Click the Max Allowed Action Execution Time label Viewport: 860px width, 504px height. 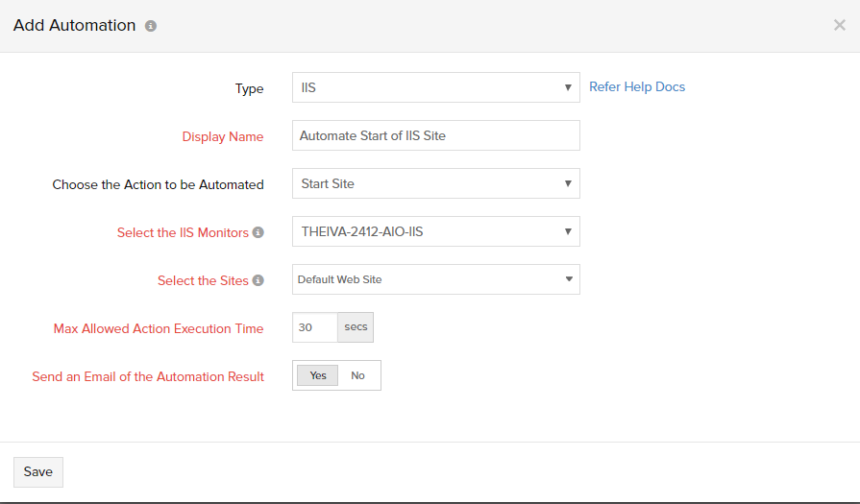[159, 328]
